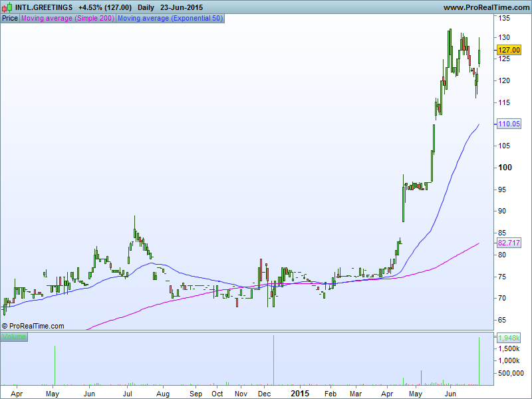
Task: Open the www.ProRealTime.com link
Action: coord(485,7)
